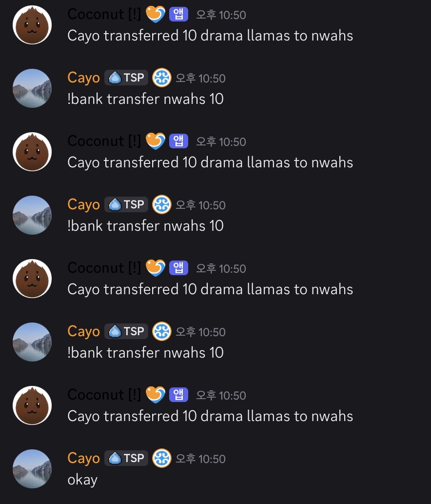
Task: Click the 앱 badge on the topmost Coconut message
Action: click(x=178, y=15)
